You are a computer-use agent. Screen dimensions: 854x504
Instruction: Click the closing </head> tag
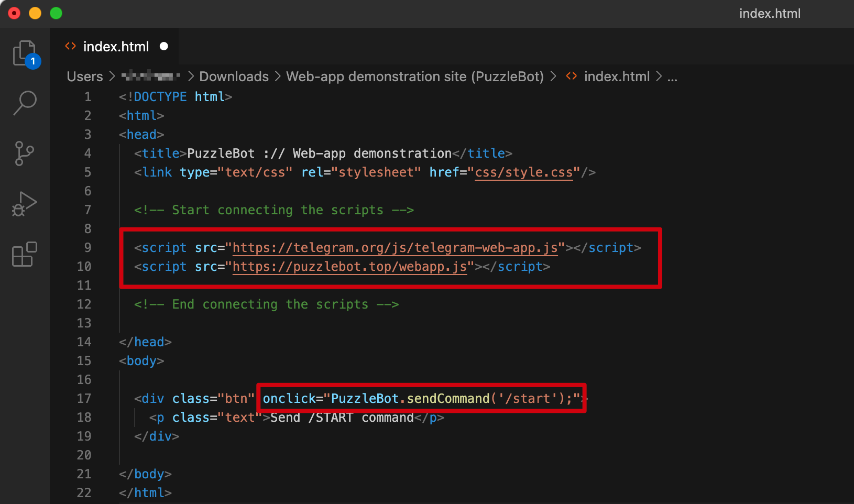(x=145, y=342)
